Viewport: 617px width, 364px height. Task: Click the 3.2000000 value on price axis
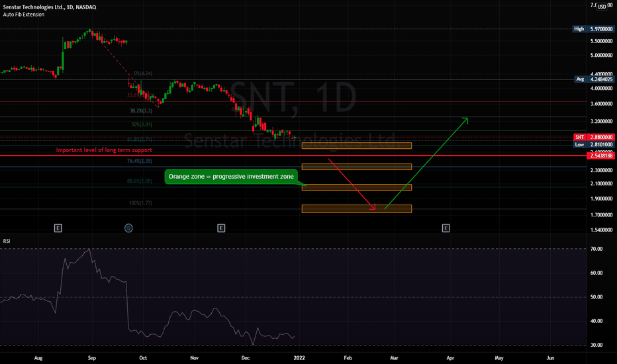pos(601,121)
